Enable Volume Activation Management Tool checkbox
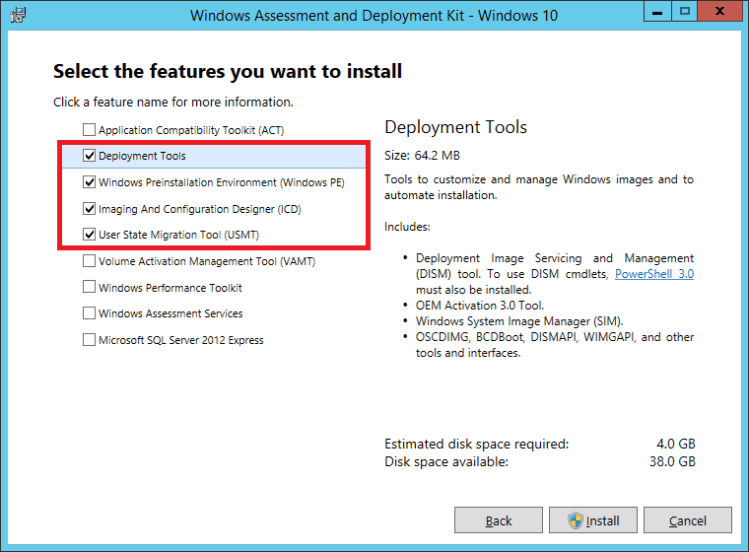The image size is (749, 552). 90,262
